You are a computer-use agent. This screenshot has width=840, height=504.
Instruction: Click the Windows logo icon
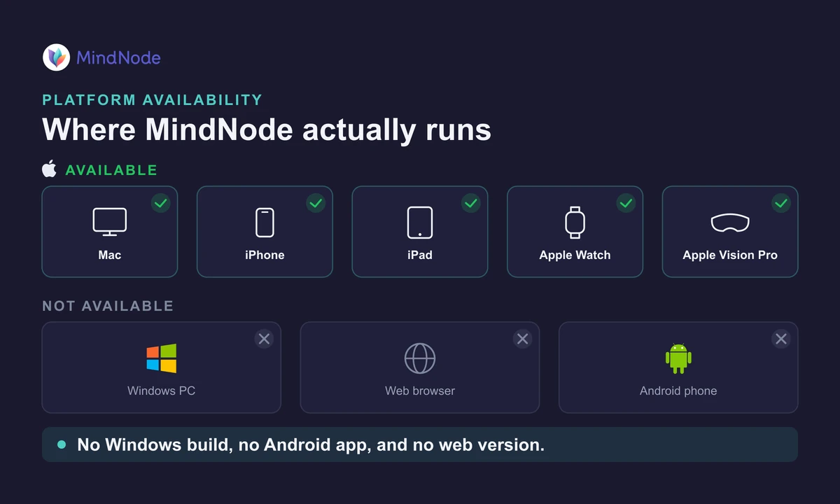tap(162, 358)
